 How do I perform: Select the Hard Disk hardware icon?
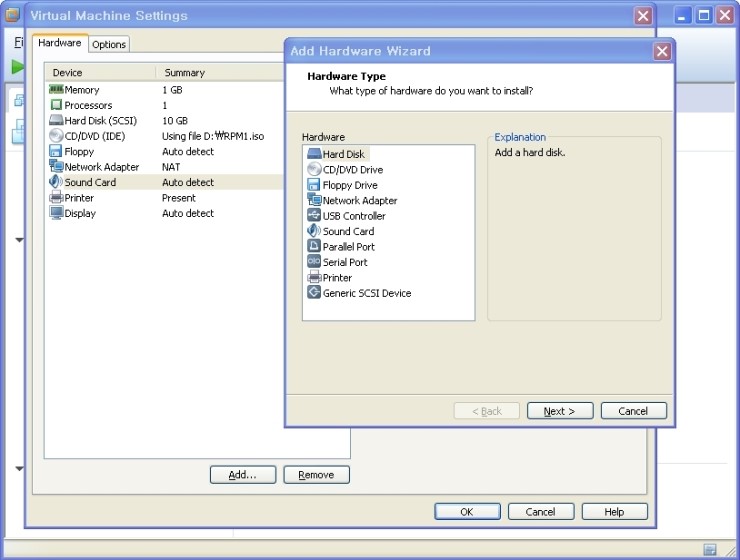coord(314,154)
